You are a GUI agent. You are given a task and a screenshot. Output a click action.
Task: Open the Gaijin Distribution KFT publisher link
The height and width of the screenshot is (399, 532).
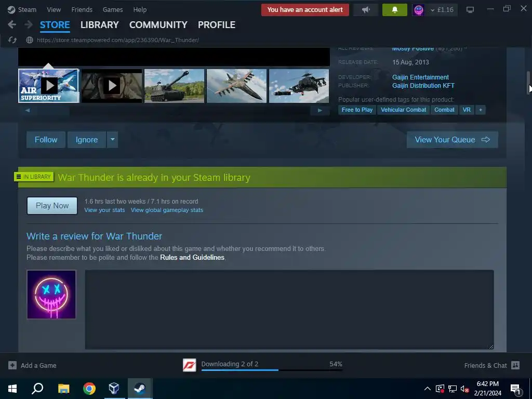(423, 86)
